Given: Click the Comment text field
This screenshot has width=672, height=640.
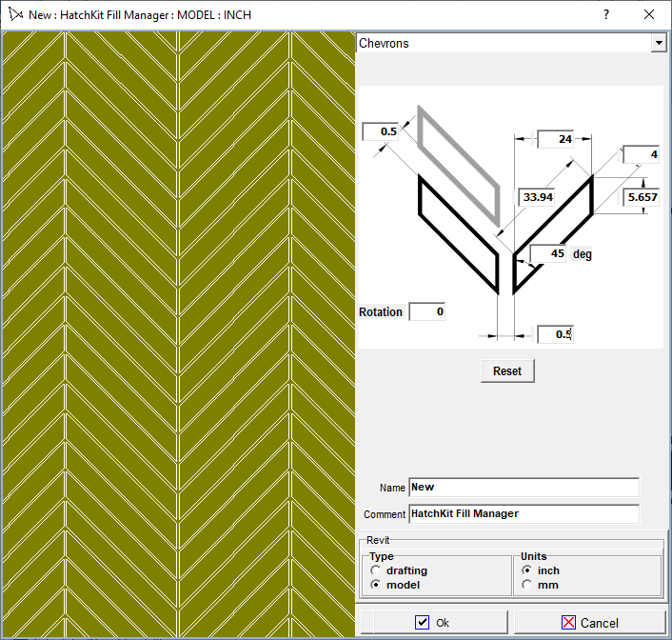Looking at the screenshot, I should [524, 514].
